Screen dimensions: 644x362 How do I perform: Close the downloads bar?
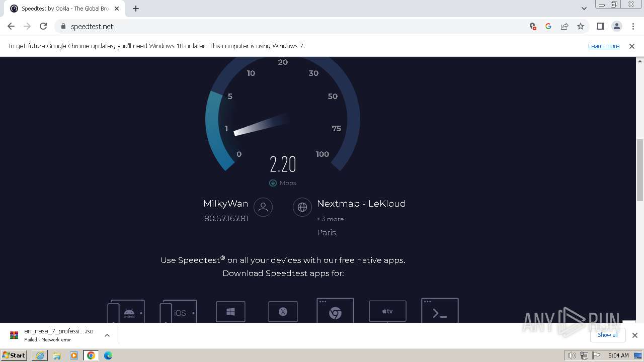(635, 335)
